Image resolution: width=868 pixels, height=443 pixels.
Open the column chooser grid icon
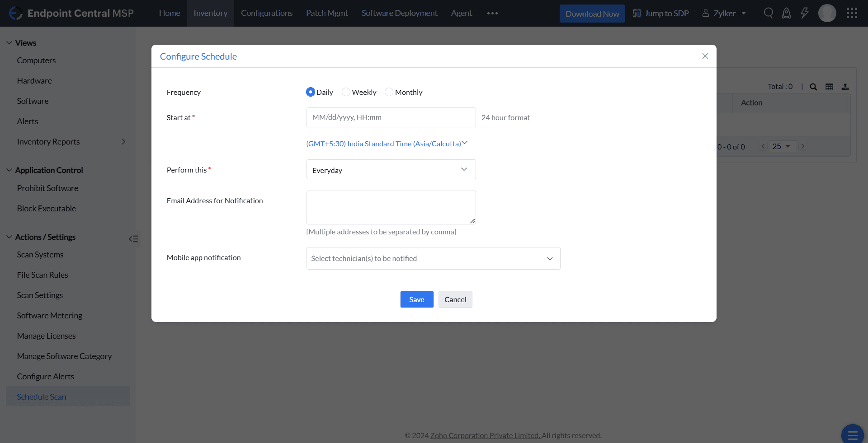[830, 87]
